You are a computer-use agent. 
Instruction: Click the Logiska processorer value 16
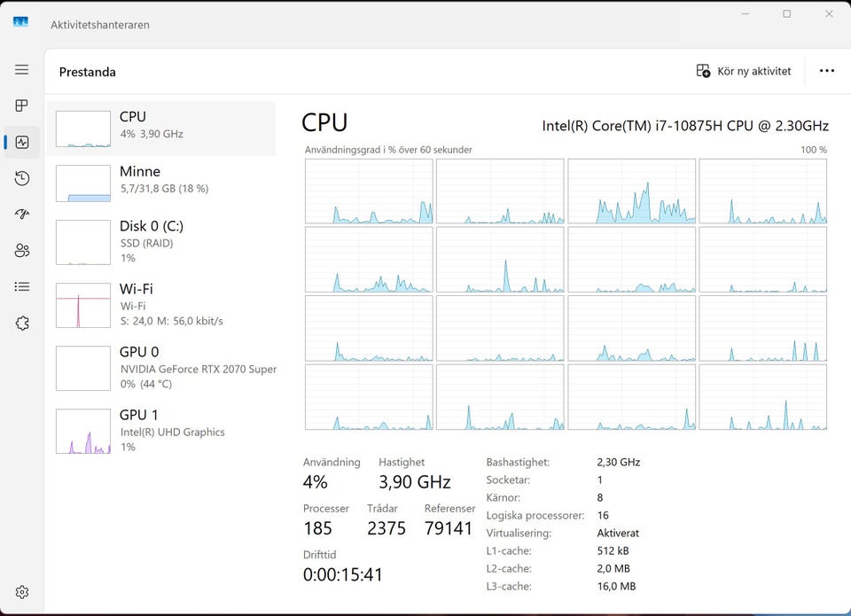click(603, 516)
